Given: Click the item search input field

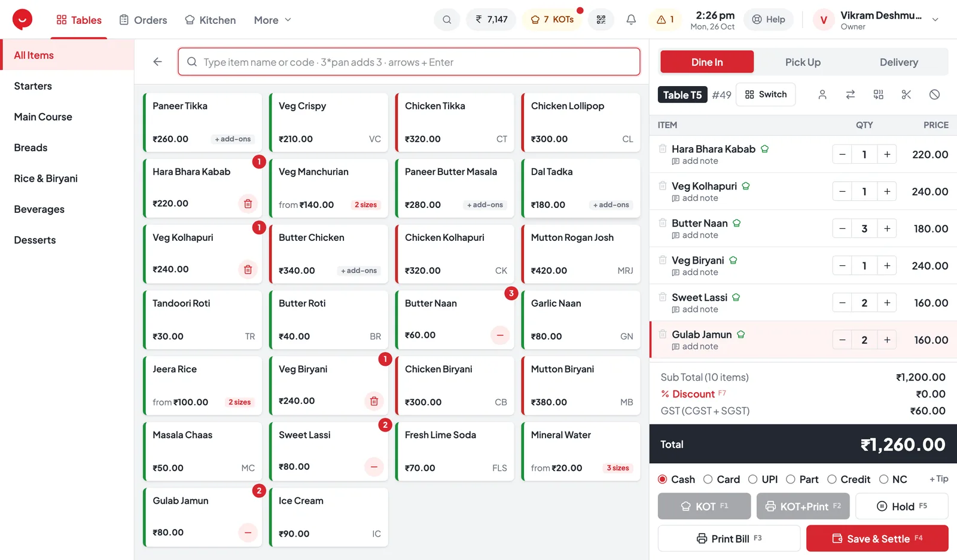Looking at the screenshot, I should point(409,62).
